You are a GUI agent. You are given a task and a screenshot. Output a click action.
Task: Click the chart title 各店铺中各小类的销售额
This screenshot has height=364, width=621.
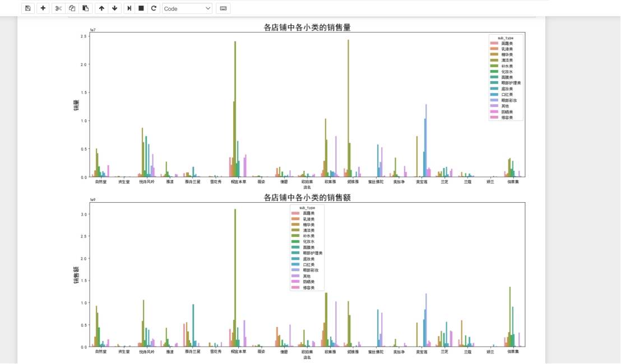[307, 198]
